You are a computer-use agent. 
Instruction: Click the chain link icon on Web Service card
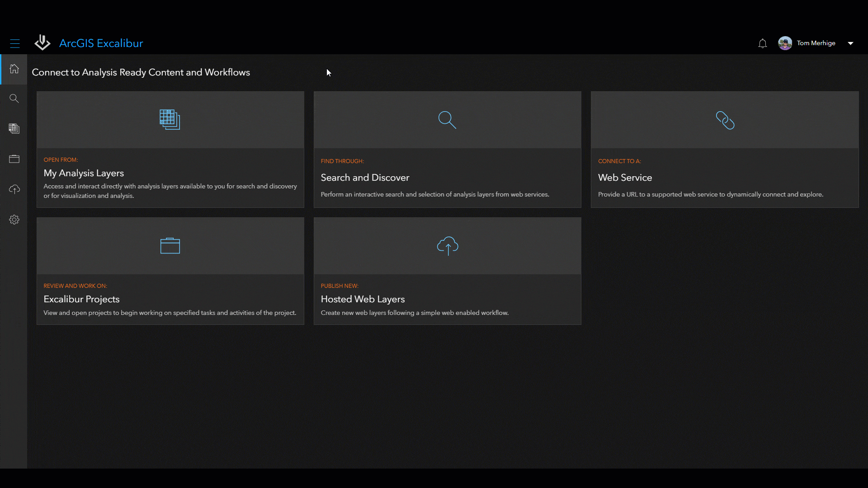tap(725, 120)
